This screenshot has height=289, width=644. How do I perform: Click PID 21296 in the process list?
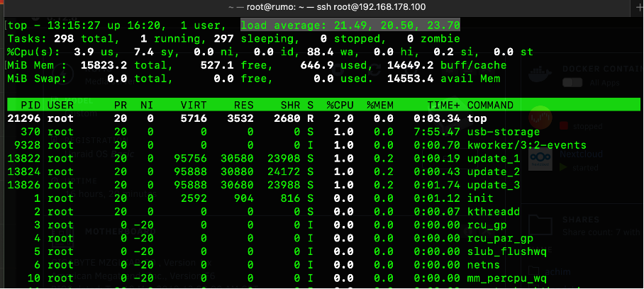click(x=24, y=119)
